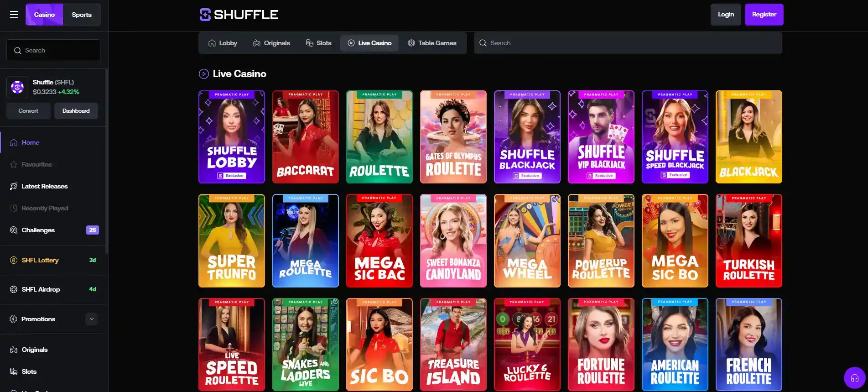Open the Originals tab
Screen dimensions: 868x392
[x=271, y=43]
